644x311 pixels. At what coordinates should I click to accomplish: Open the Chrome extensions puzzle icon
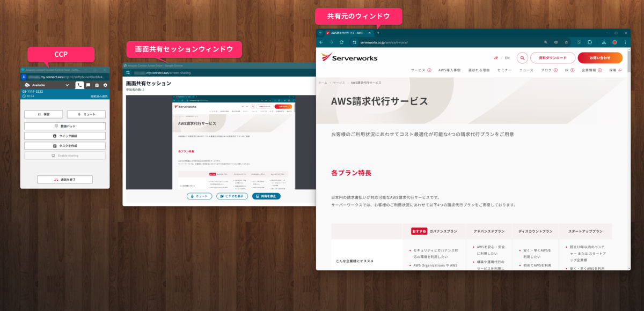589,42
